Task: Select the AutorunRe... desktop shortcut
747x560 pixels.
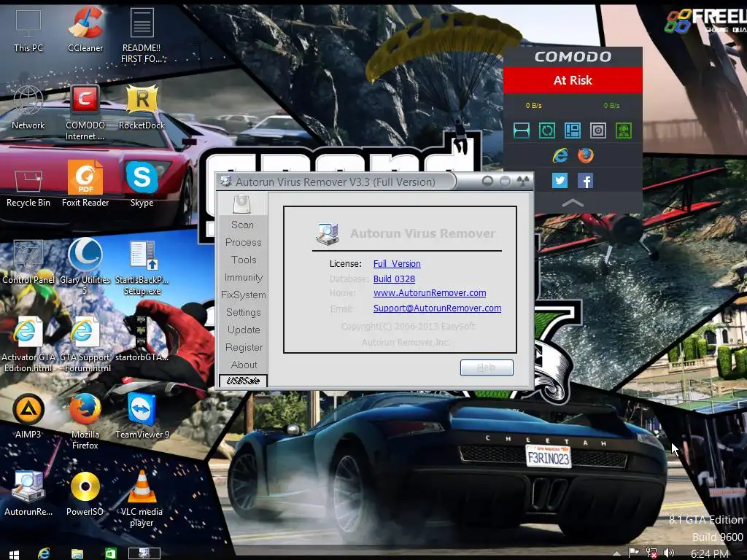Action: click(x=28, y=494)
